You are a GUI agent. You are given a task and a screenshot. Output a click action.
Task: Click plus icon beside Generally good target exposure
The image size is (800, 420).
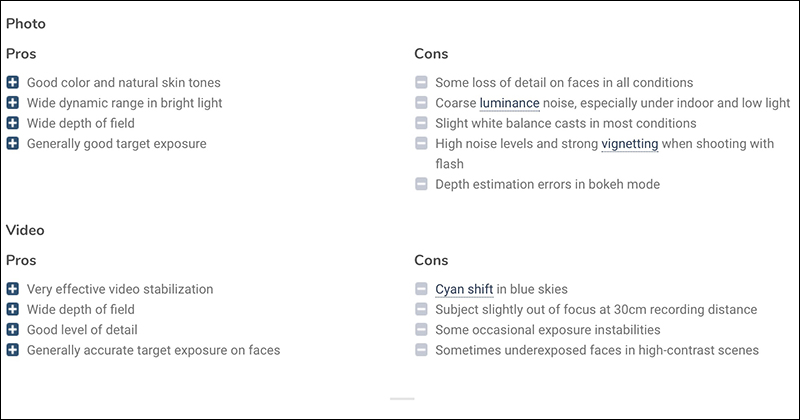pyautogui.click(x=13, y=143)
